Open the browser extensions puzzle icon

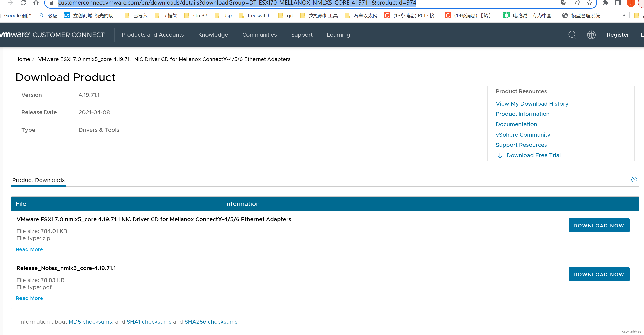coord(605,3)
